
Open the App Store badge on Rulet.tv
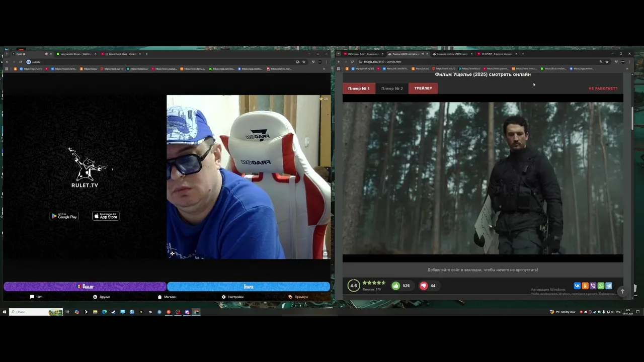(x=106, y=216)
